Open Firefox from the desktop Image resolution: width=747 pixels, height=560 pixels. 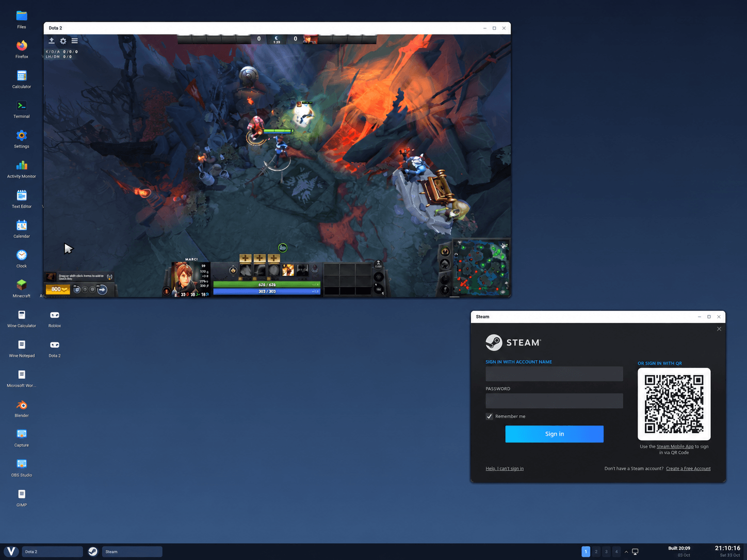22,50
